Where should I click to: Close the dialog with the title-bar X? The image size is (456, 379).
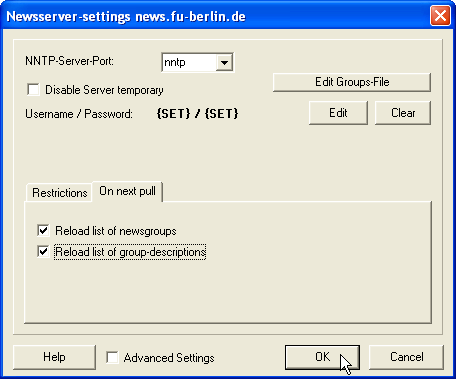click(x=440, y=16)
